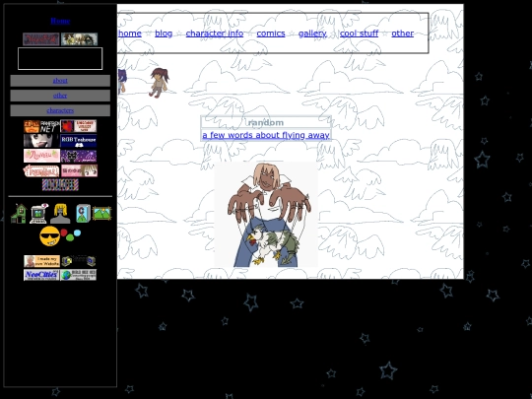
Task: Open 'a few words about flying away' link
Action: pyautogui.click(x=266, y=135)
